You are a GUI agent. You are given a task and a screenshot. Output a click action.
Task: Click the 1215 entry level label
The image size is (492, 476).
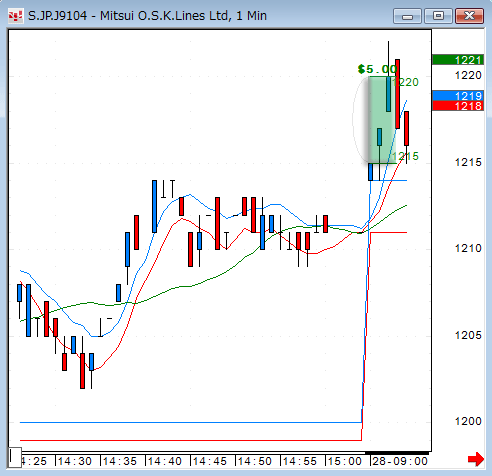click(405, 156)
